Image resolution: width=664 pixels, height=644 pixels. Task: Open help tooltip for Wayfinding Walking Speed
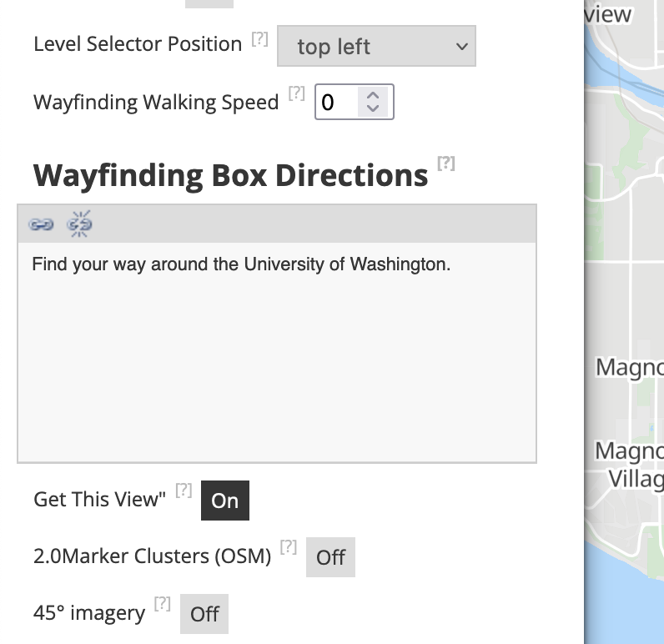(x=296, y=93)
